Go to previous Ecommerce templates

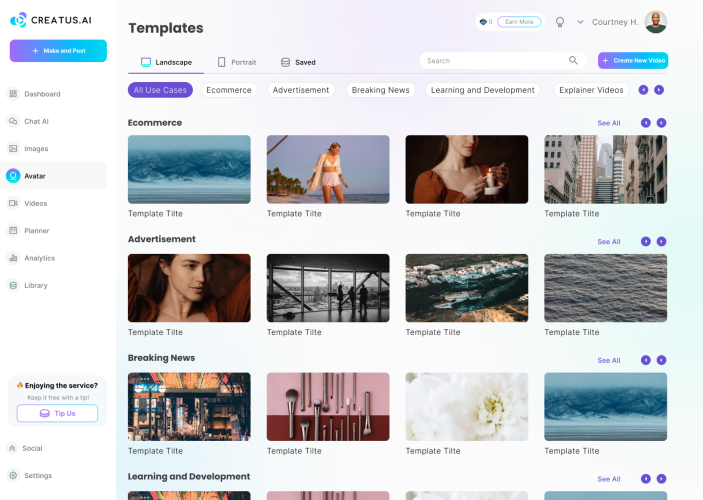pyautogui.click(x=646, y=123)
